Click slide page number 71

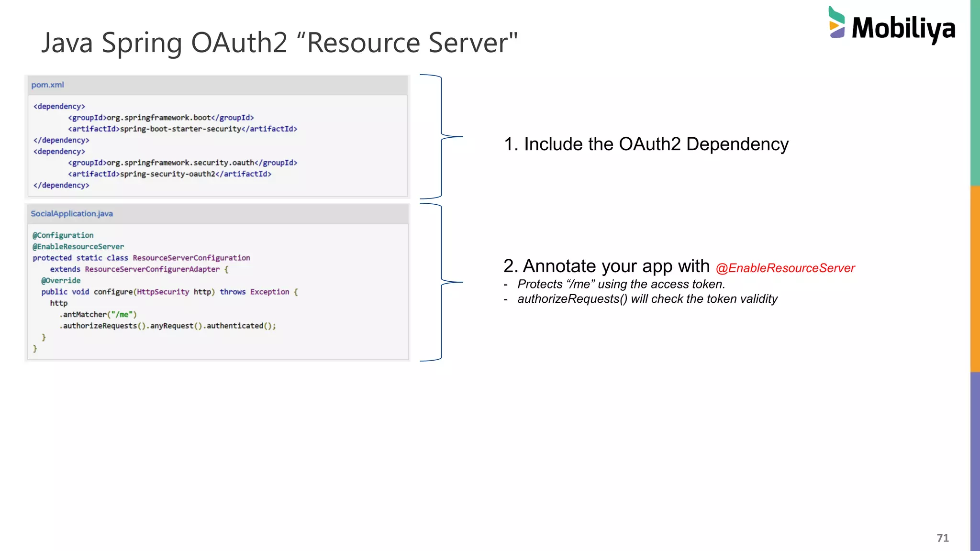[x=942, y=538]
